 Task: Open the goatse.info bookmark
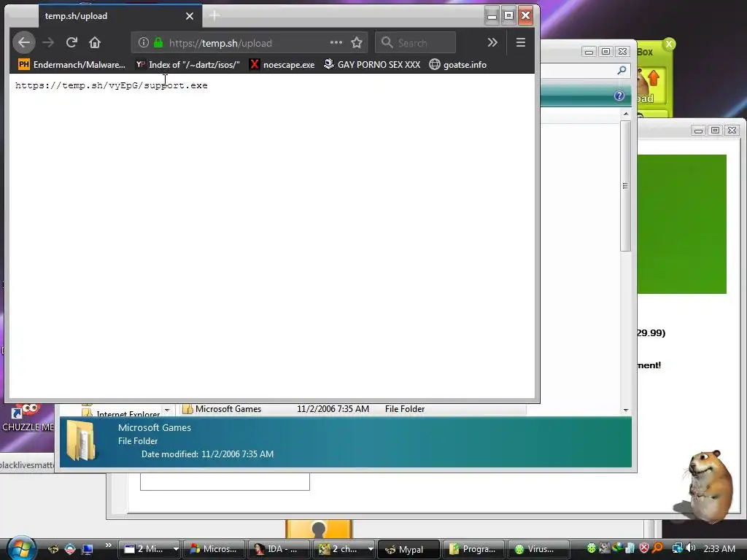pyautogui.click(x=458, y=65)
